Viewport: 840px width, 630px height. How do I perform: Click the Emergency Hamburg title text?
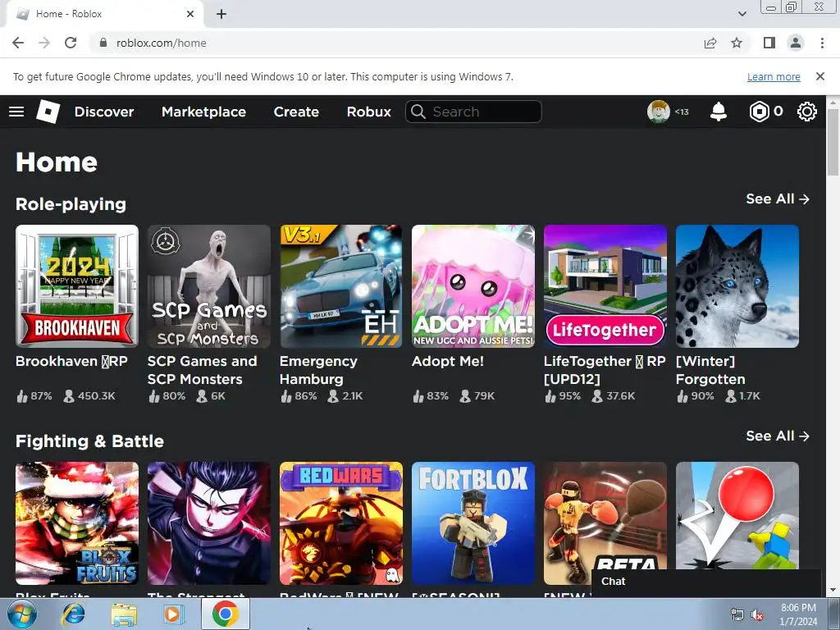[x=318, y=370]
